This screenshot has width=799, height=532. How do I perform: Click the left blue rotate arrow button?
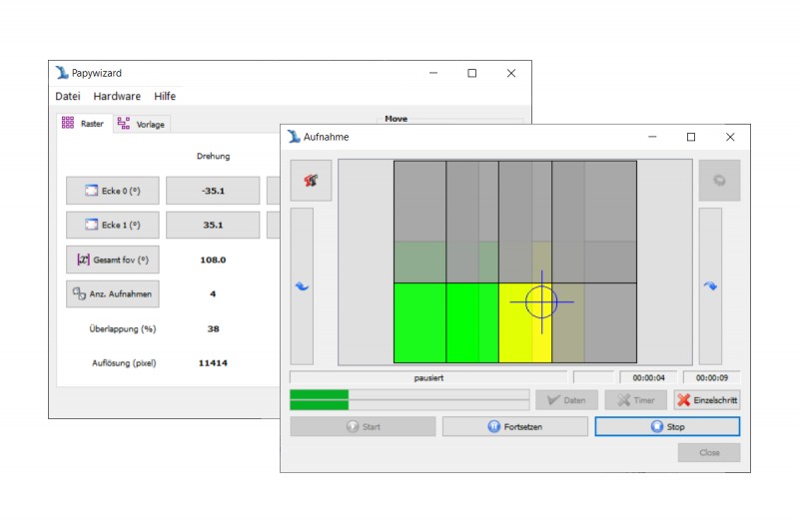click(302, 286)
